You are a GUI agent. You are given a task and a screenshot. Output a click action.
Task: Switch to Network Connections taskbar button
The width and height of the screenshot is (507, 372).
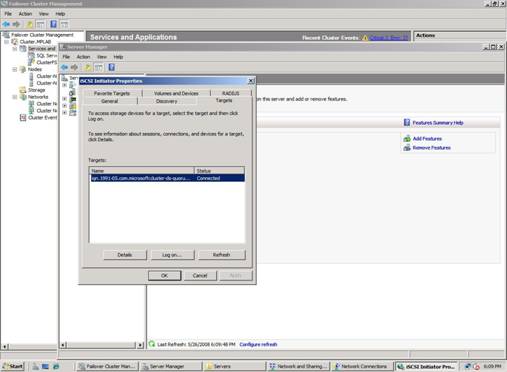click(363, 366)
